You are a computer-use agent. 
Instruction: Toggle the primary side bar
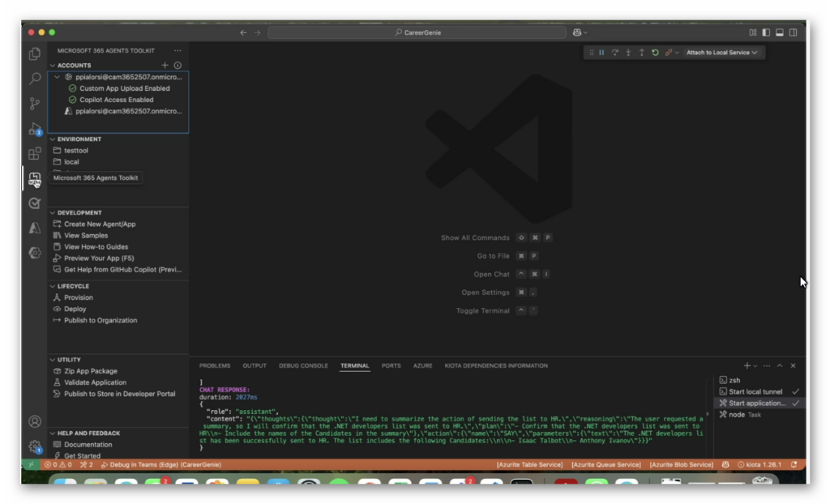[x=766, y=33]
